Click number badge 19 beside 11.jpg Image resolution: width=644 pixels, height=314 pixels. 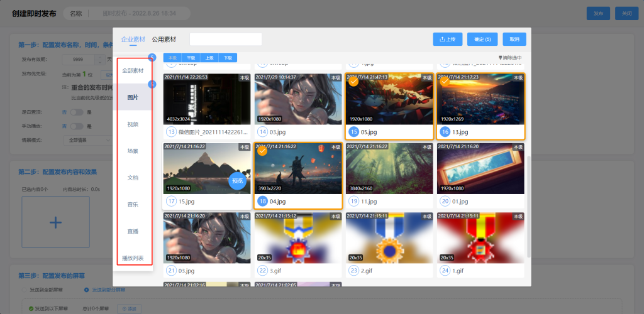click(x=353, y=201)
